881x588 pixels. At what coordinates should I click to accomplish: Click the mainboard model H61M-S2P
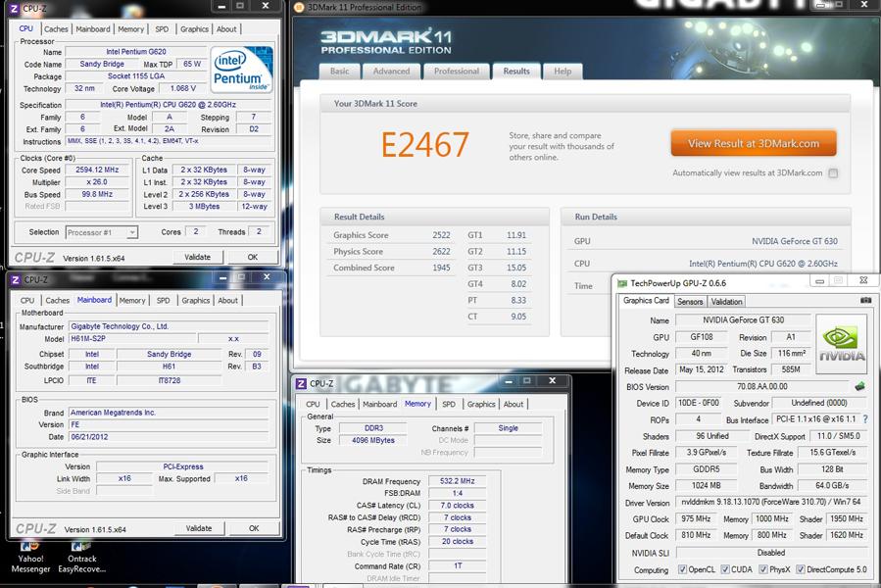tap(132, 338)
